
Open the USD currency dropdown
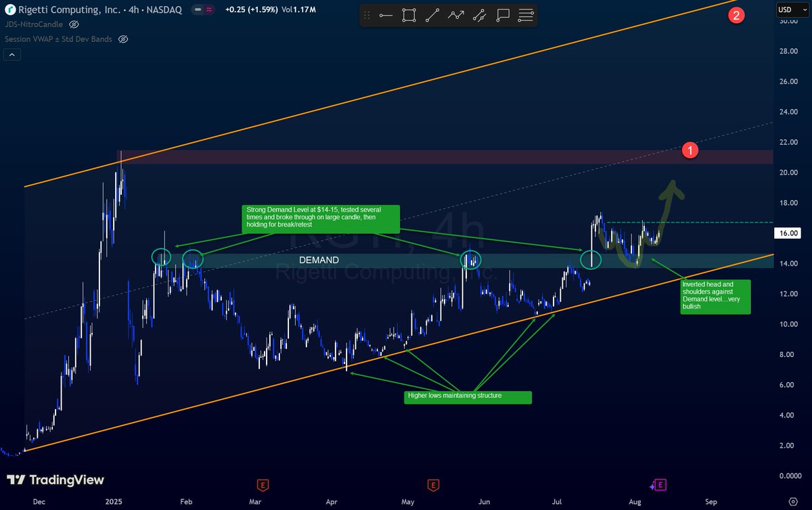pyautogui.click(x=793, y=9)
